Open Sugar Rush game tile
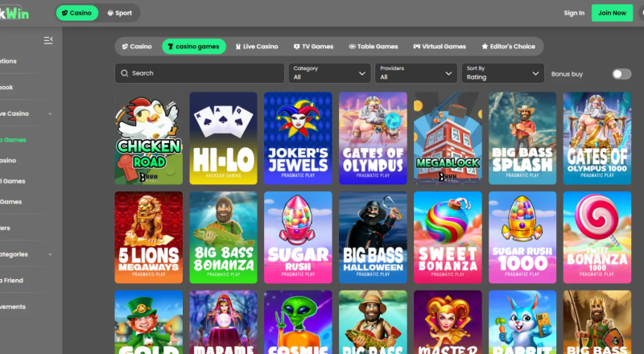Image resolution: width=644 pixels, height=354 pixels. [298, 237]
